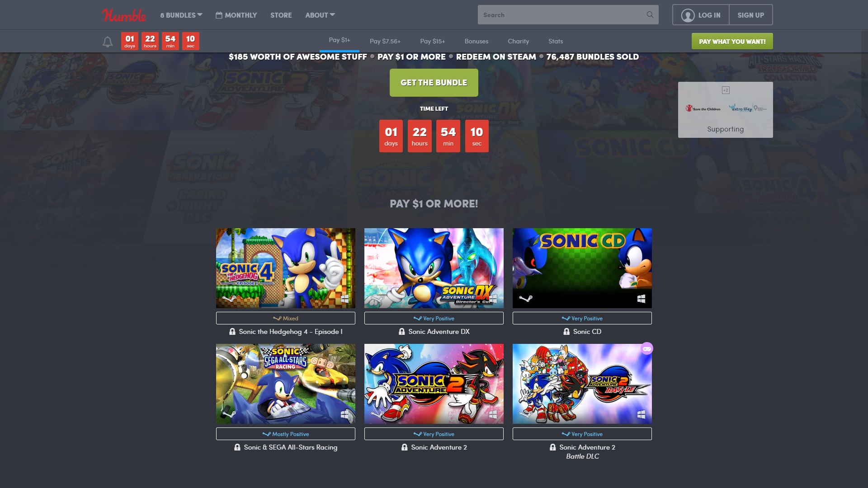The height and width of the screenshot is (488, 868).
Task: Click lock icon beside Sonic Adventure 2 Battle DLC
Action: (553, 447)
